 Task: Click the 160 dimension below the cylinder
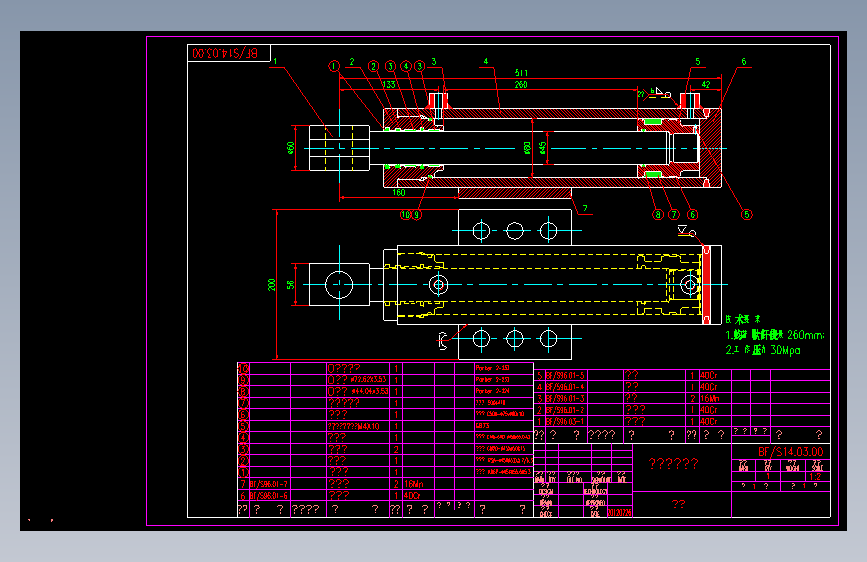point(399,192)
